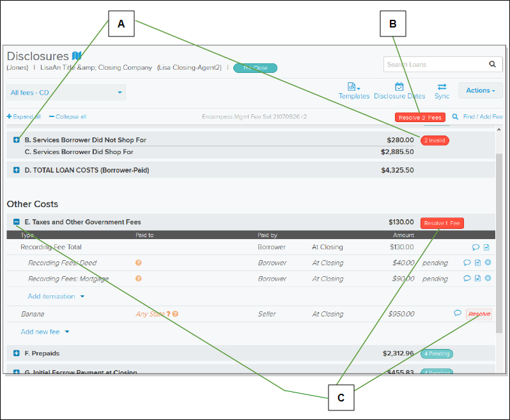
Task: Click the vertical scrollbar thumb
Action: (499, 243)
